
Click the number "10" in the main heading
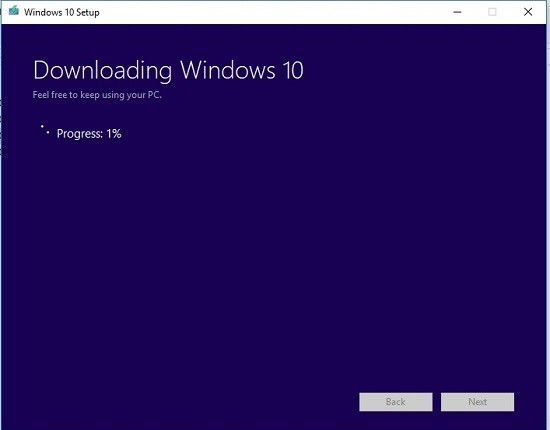tap(293, 70)
